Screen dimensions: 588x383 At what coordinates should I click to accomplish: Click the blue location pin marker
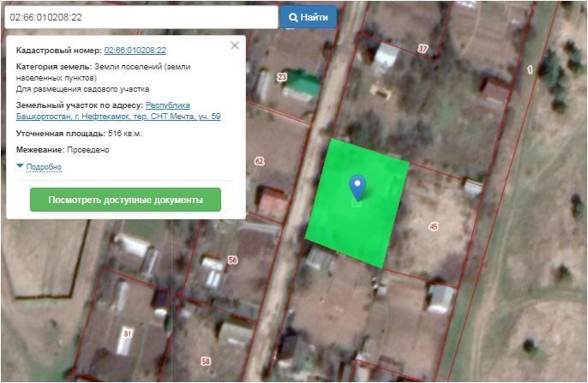pyautogui.click(x=357, y=187)
